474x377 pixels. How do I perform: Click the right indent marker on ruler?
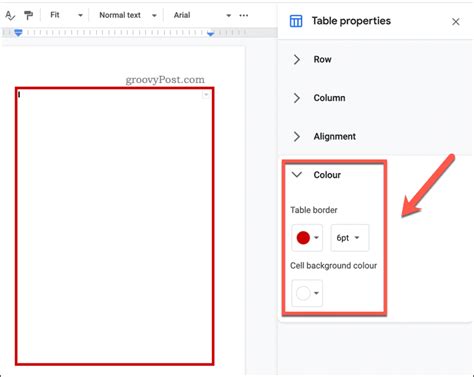click(211, 34)
